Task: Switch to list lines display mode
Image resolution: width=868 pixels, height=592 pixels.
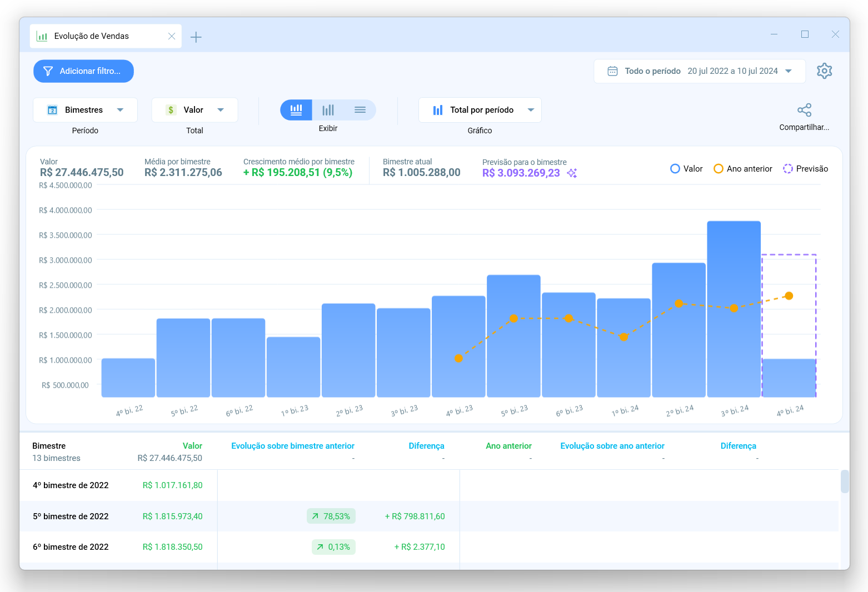Action: pyautogui.click(x=360, y=110)
